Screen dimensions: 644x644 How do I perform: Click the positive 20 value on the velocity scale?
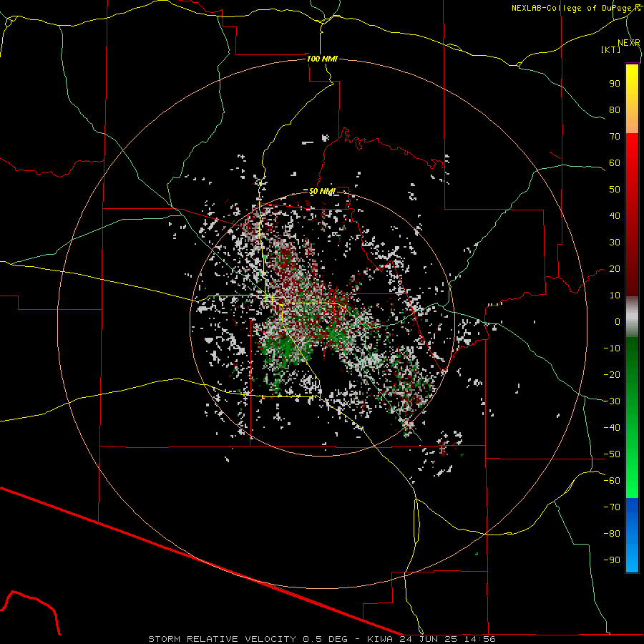coord(615,268)
